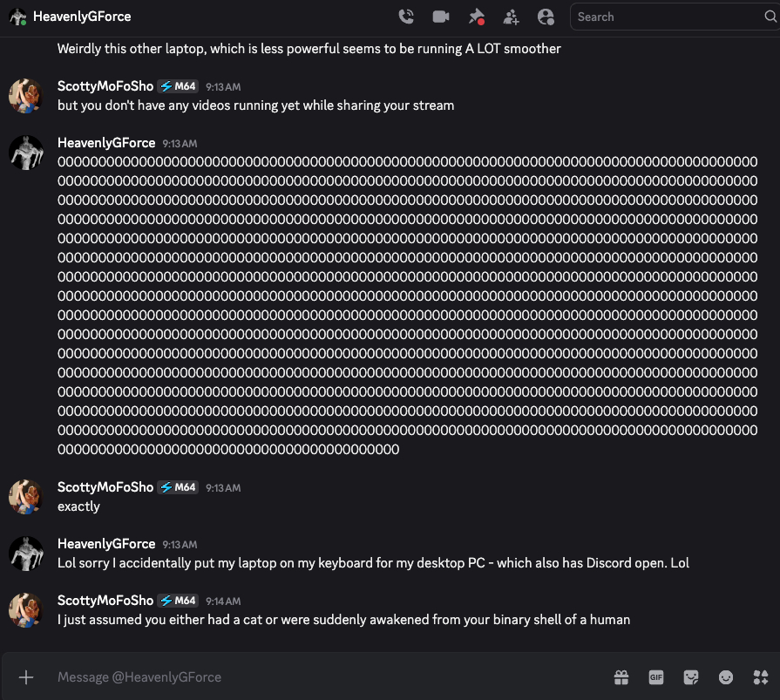Send a gift via gift icon
Image resolution: width=780 pixels, height=700 pixels.
coord(621,677)
